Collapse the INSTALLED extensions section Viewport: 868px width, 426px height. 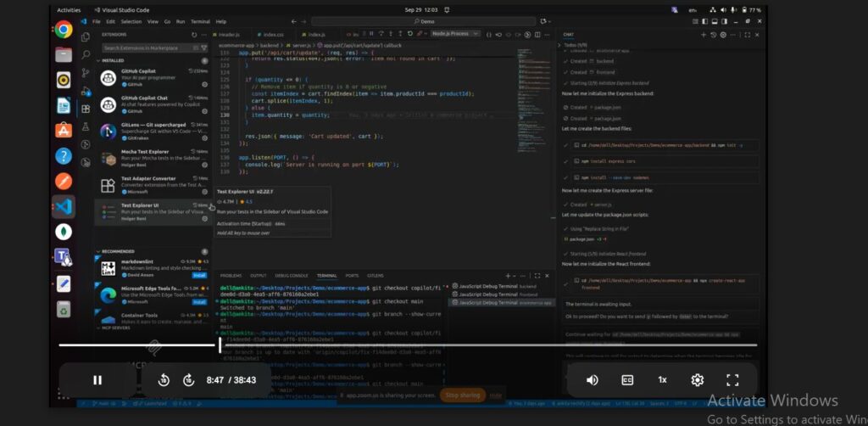(114, 61)
